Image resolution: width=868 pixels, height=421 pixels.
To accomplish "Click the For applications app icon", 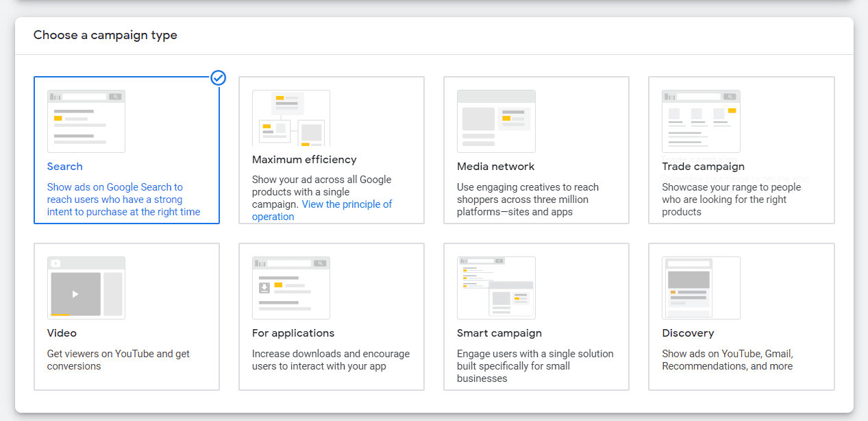I will (x=290, y=287).
